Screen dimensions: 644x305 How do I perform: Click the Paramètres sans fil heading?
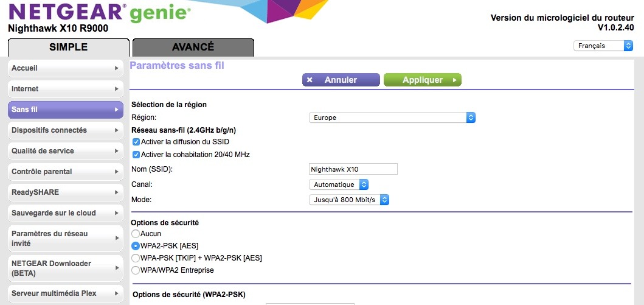(x=177, y=65)
